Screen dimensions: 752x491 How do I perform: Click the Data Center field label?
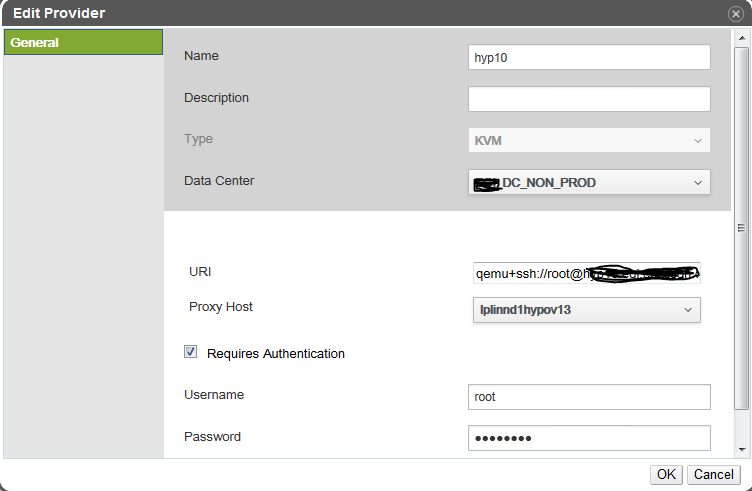click(219, 181)
